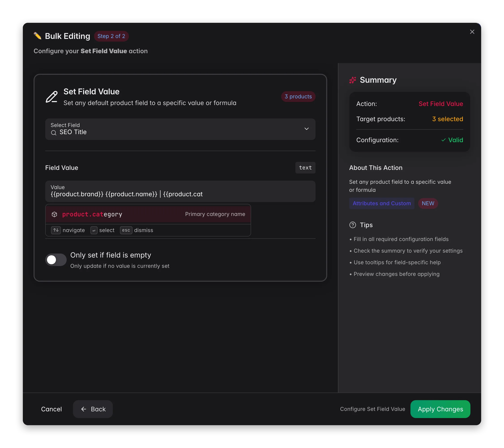The image size is (504, 448).
Task: Close the Bulk Editing dialog
Action: pos(472,32)
